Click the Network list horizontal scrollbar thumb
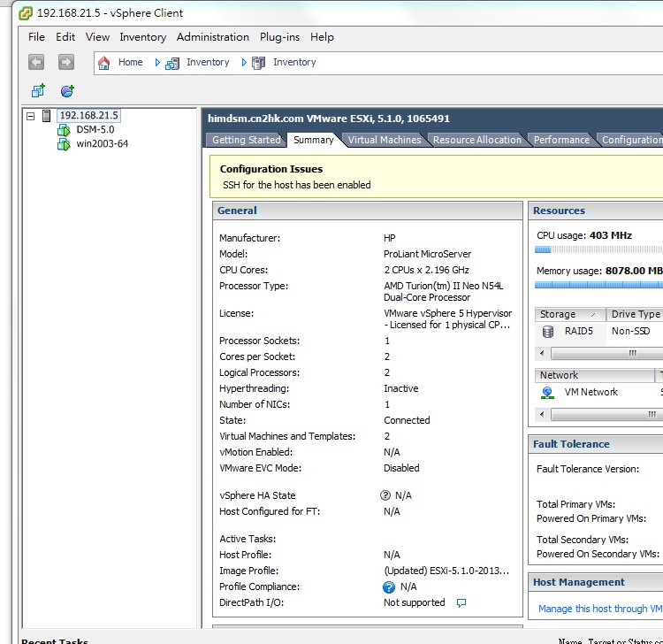 coord(606,414)
